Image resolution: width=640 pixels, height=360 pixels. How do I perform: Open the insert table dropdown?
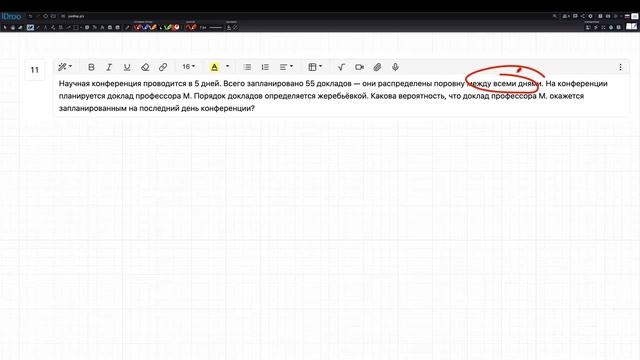315,67
